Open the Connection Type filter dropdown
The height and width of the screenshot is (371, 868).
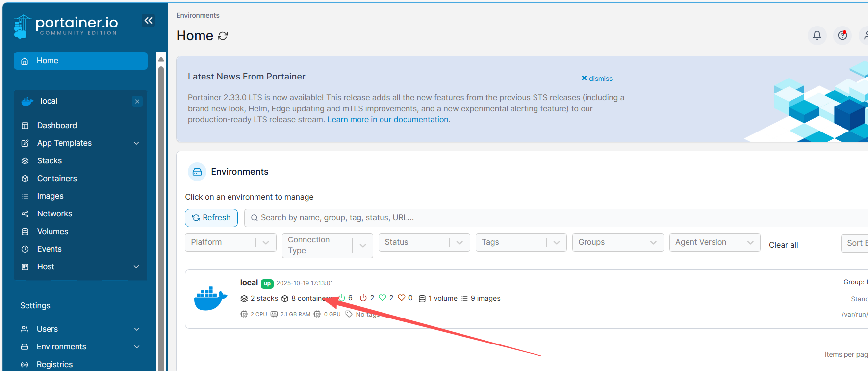point(328,245)
